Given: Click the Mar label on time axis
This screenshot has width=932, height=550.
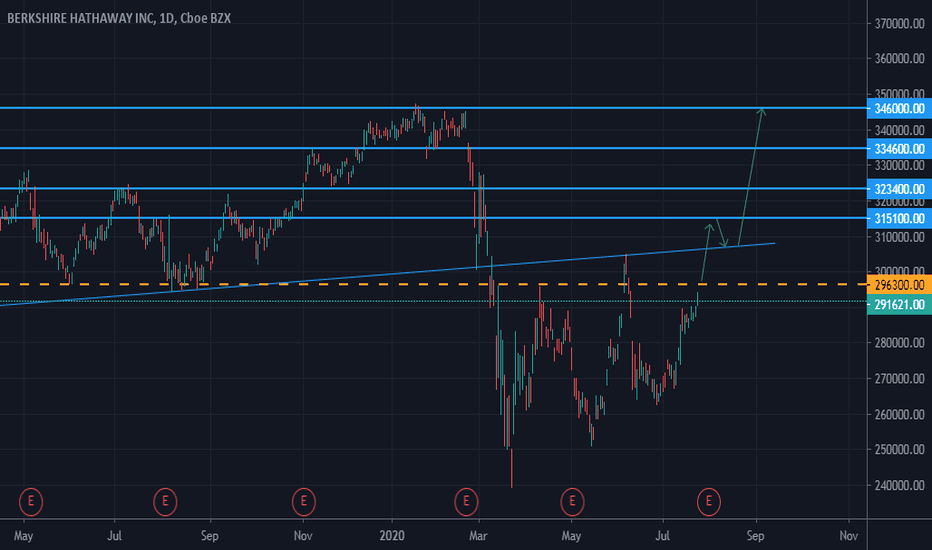Looking at the screenshot, I should pyautogui.click(x=478, y=536).
